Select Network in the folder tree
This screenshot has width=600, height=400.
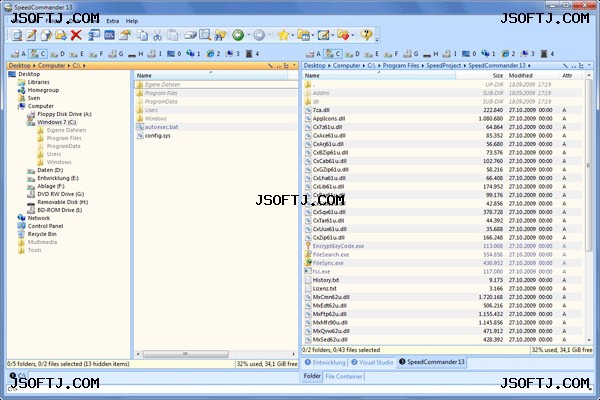pos(39,218)
